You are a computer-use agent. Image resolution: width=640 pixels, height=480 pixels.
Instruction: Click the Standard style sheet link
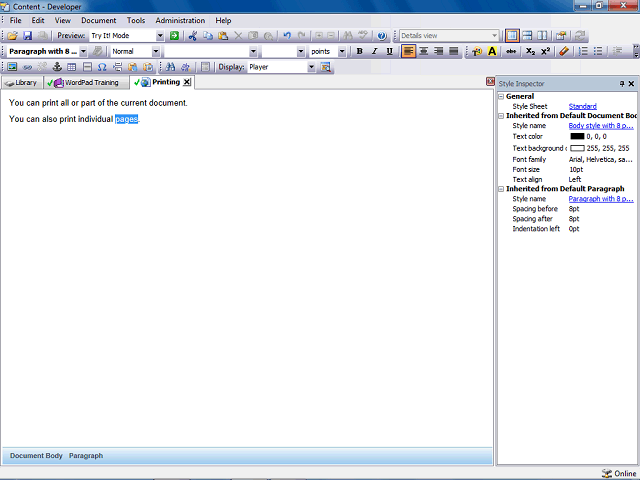(x=582, y=107)
